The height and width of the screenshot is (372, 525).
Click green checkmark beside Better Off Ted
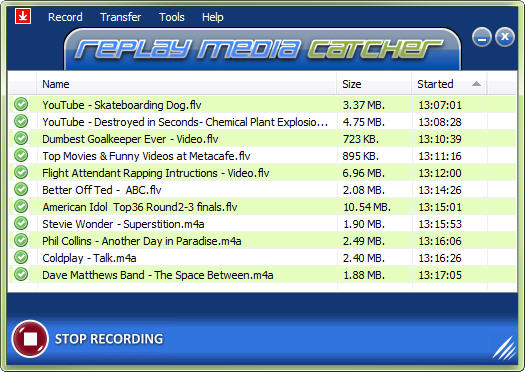(21, 190)
